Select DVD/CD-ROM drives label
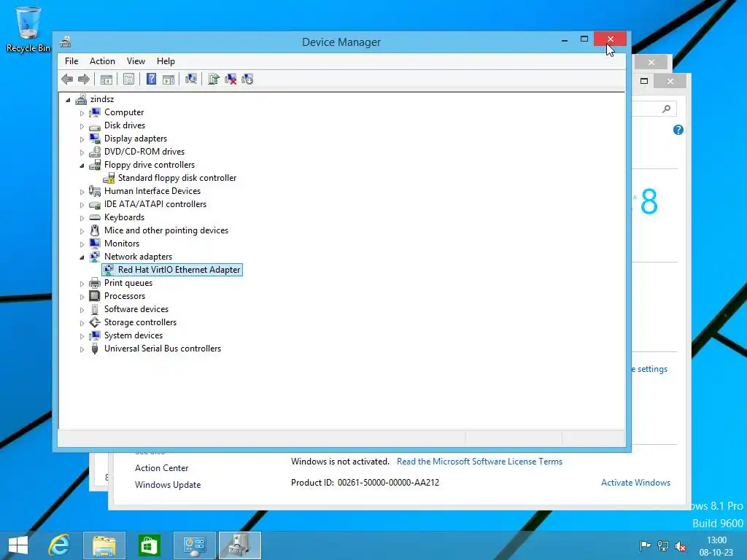The height and width of the screenshot is (560, 747). (144, 152)
